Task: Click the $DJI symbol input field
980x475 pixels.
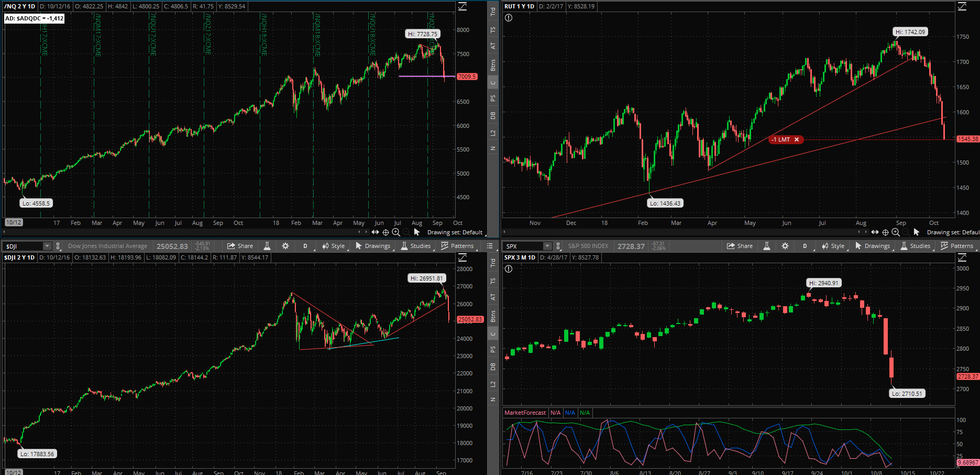Action: tap(24, 246)
